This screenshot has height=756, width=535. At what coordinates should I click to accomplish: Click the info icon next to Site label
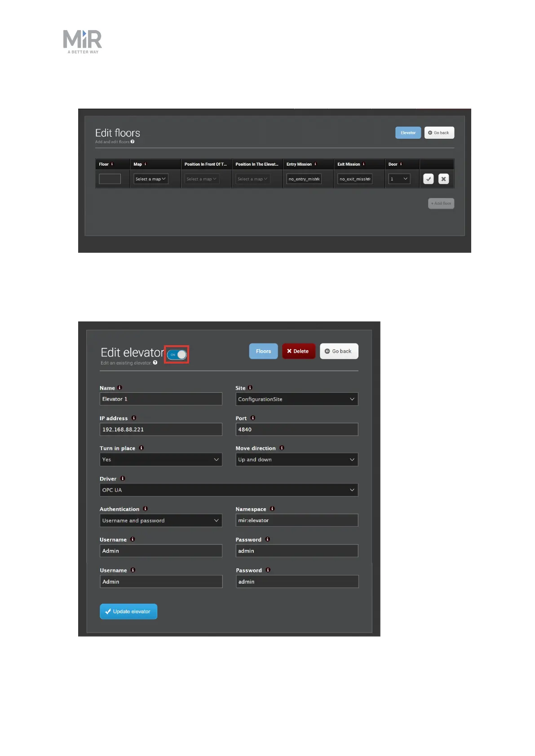pyautogui.click(x=250, y=387)
